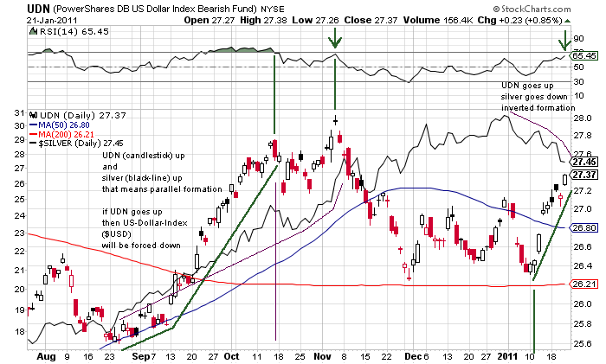Click the fund name PowerShares DB US Dollar Index Bearish Fund

[155, 9]
